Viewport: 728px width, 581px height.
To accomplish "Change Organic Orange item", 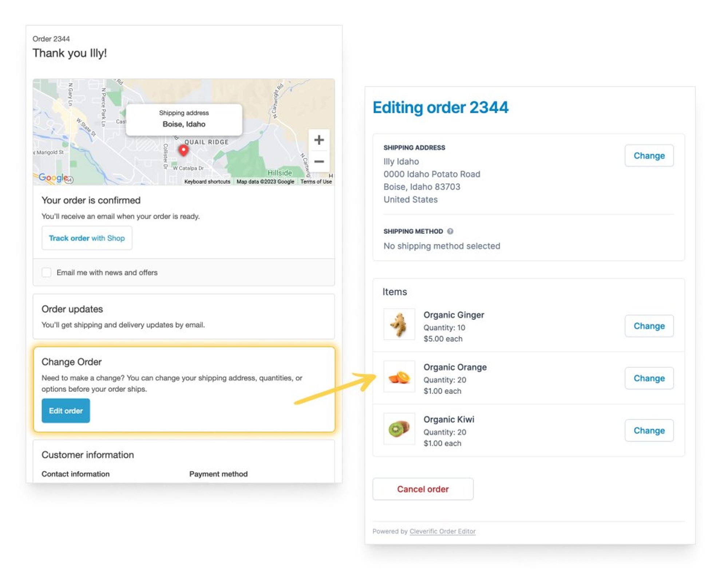I will [x=649, y=378].
